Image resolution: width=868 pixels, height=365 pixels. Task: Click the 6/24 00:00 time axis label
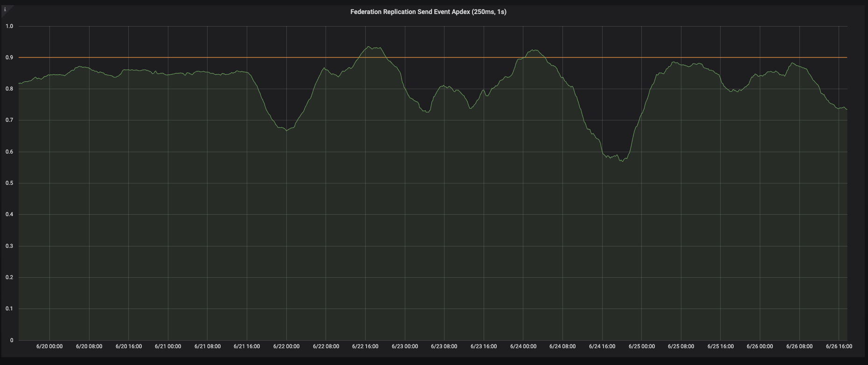pos(523,346)
